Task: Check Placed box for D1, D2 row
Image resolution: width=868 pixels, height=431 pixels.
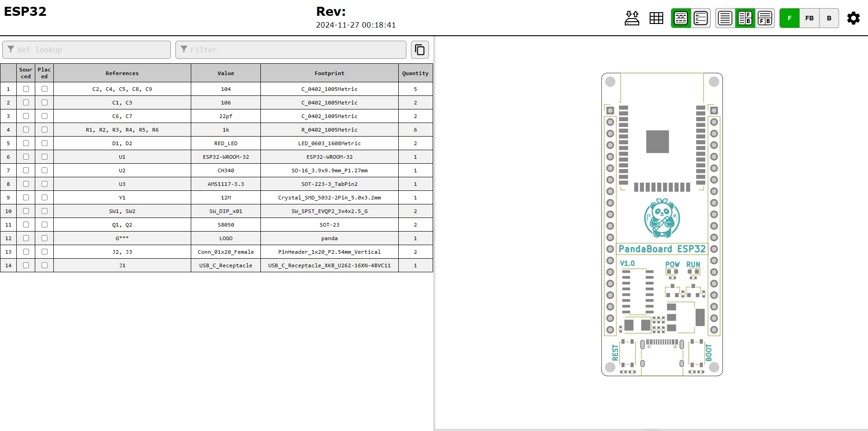Action: coord(44,143)
